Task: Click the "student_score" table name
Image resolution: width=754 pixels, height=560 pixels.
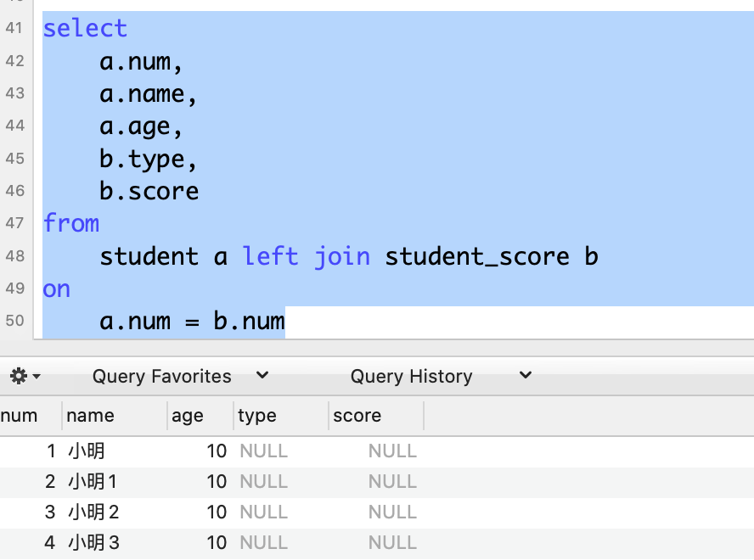Action: (477, 256)
